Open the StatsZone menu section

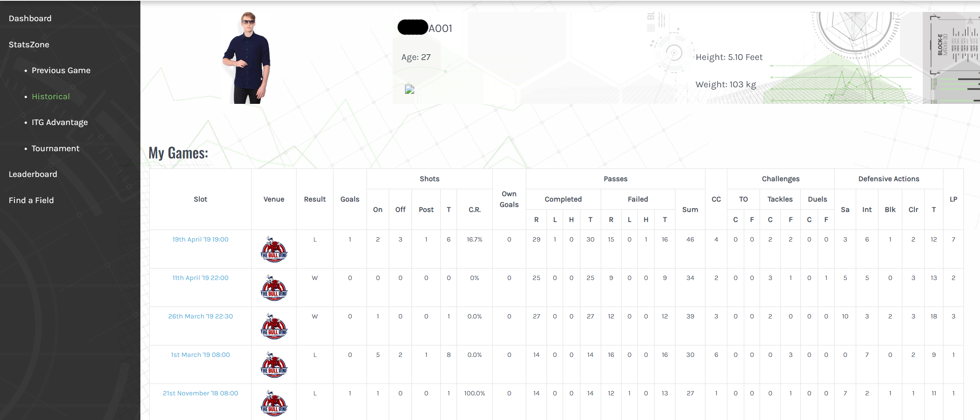[29, 45]
